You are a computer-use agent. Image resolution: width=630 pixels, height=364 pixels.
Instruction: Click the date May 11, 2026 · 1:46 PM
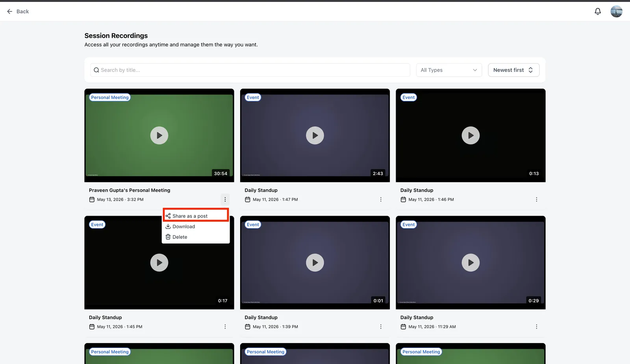(431, 200)
